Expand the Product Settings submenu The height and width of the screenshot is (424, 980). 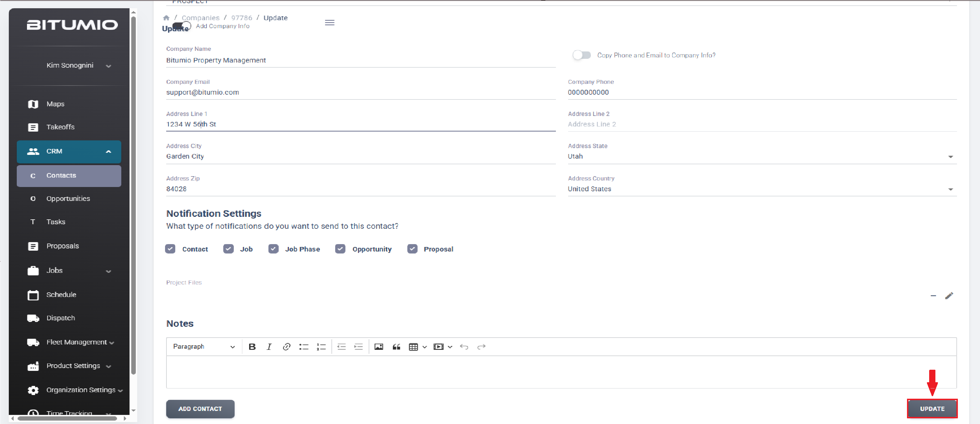click(109, 367)
